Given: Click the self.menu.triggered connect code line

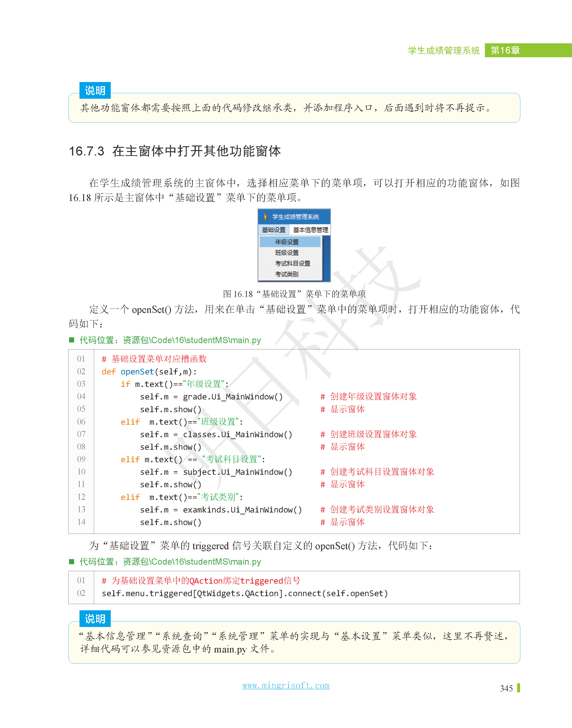Looking at the screenshot, I should [244, 593].
